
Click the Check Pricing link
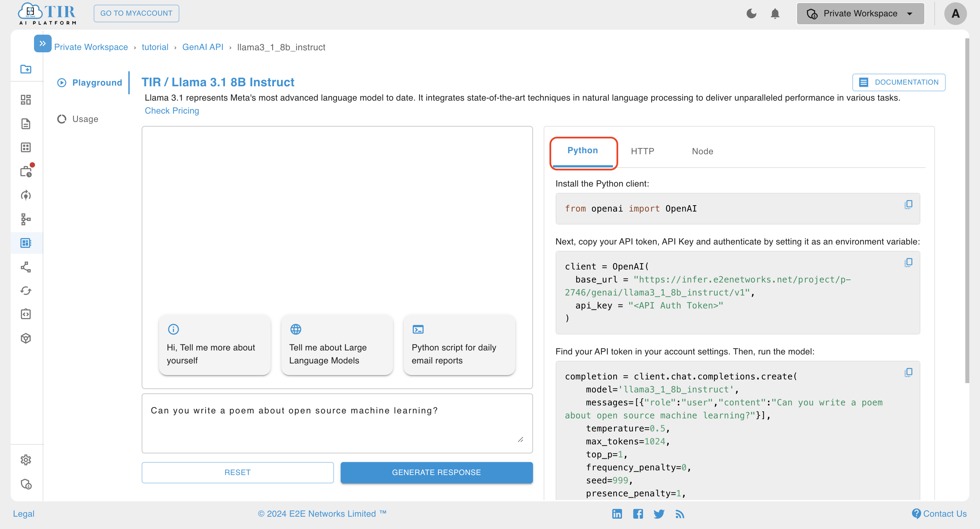(x=172, y=111)
